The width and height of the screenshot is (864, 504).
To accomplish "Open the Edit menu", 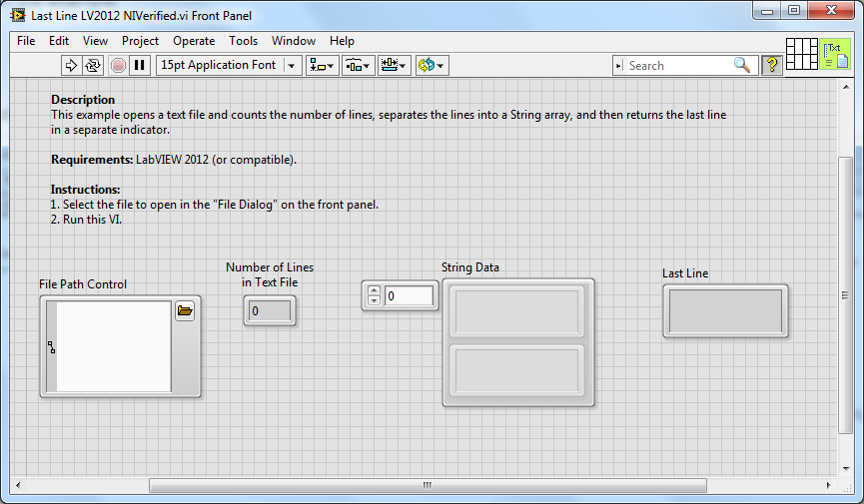I will (58, 41).
